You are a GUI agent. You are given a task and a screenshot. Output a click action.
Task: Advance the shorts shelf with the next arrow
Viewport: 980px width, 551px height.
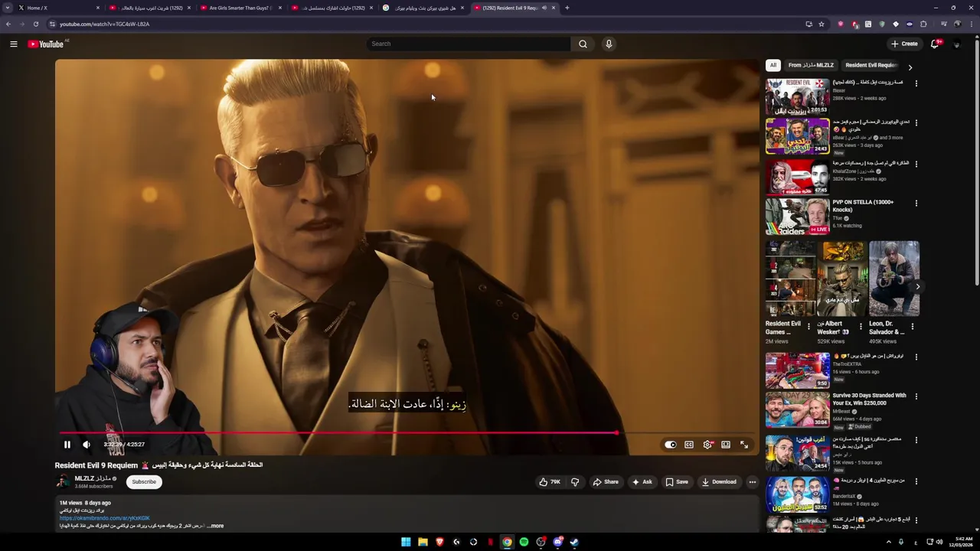[918, 287]
